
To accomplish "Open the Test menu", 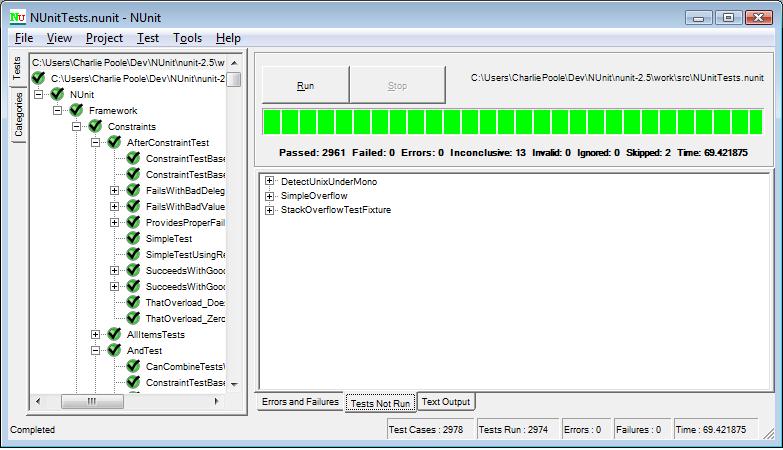I will click(148, 38).
